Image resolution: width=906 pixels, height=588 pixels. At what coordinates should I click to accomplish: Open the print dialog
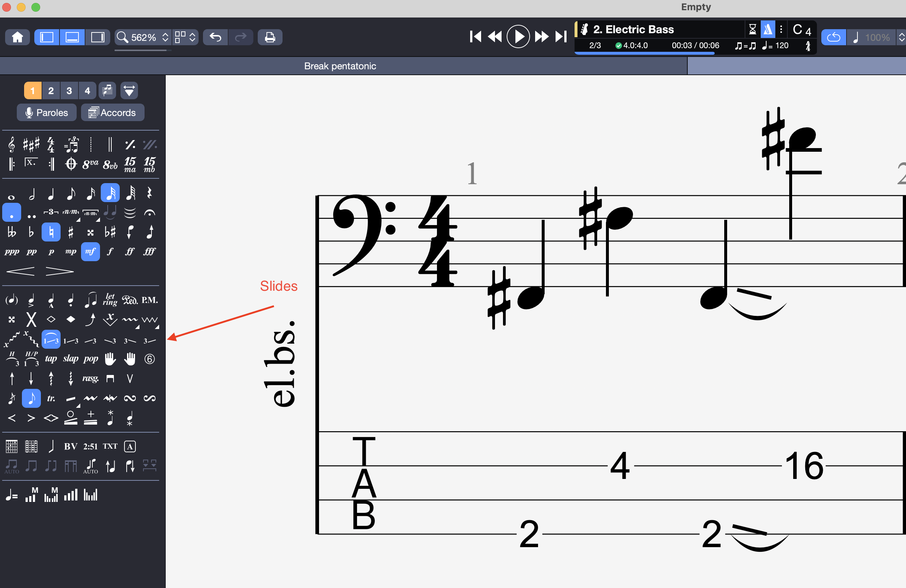click(x=270, y=37)
